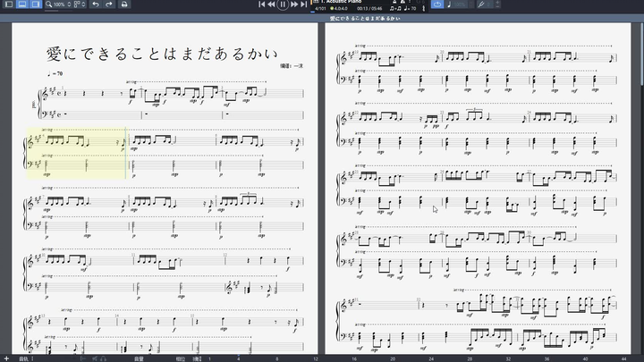644x362 pixels.
Task: Add a new track with plus button
Action: 6,358
